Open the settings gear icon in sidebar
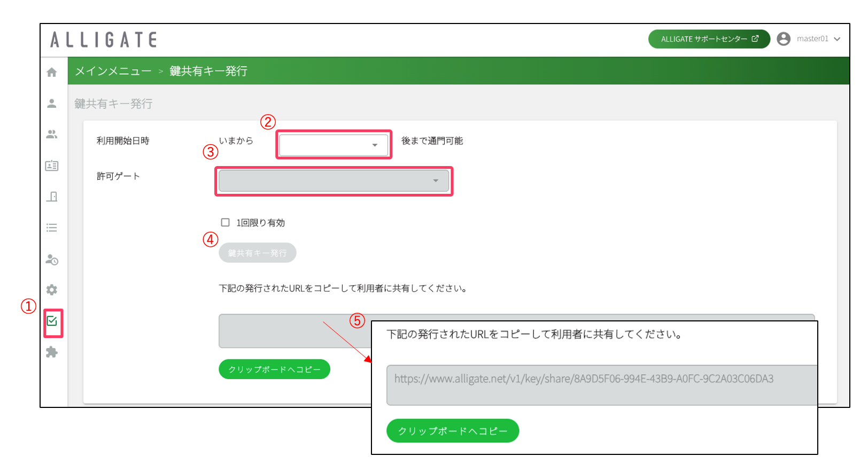Screen dimensions: 868x472 pos(52,290)
